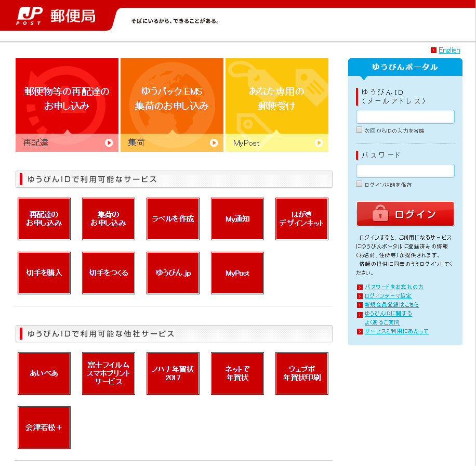Open the ゆうびん.jp tile

pyautogui.click(x=173, y=273)
